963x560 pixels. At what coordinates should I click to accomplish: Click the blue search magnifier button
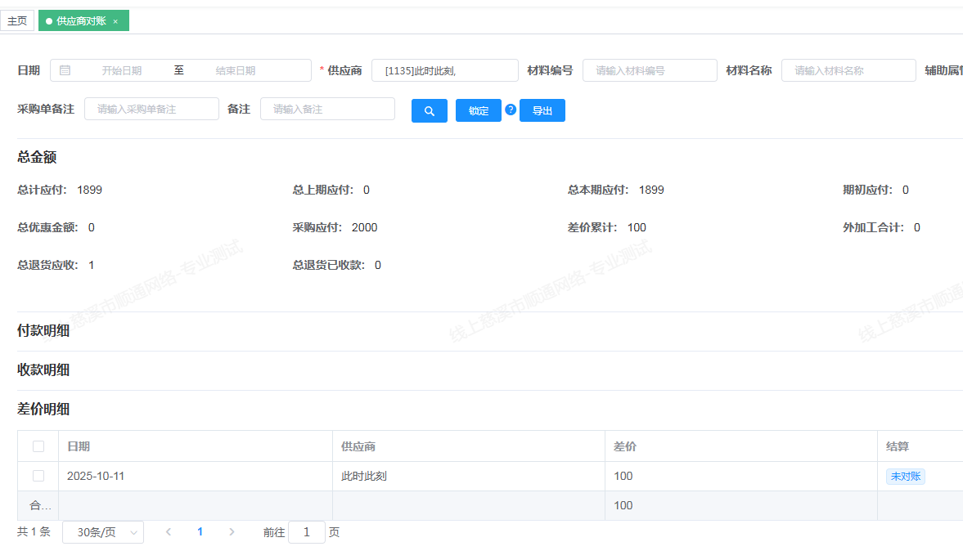(429, 111)
